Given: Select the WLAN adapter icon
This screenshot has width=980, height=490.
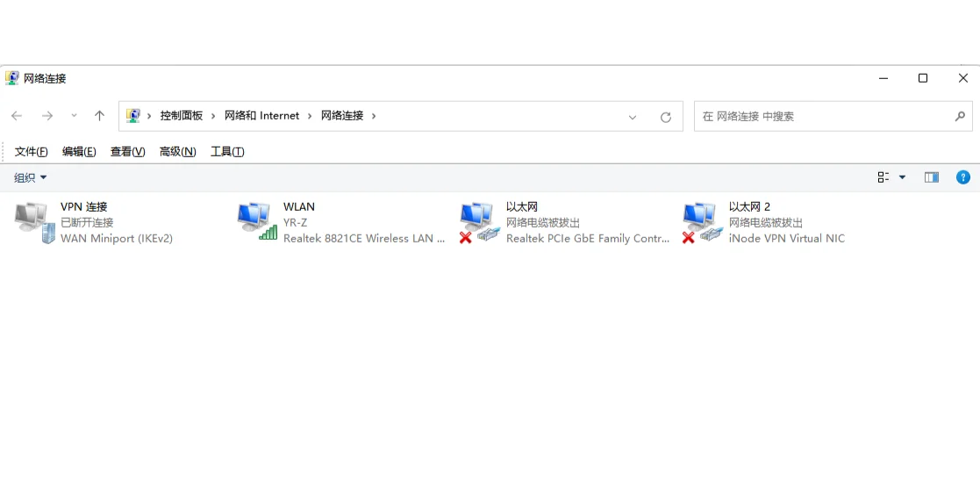Looking at the screenshot, I should 257,221.
